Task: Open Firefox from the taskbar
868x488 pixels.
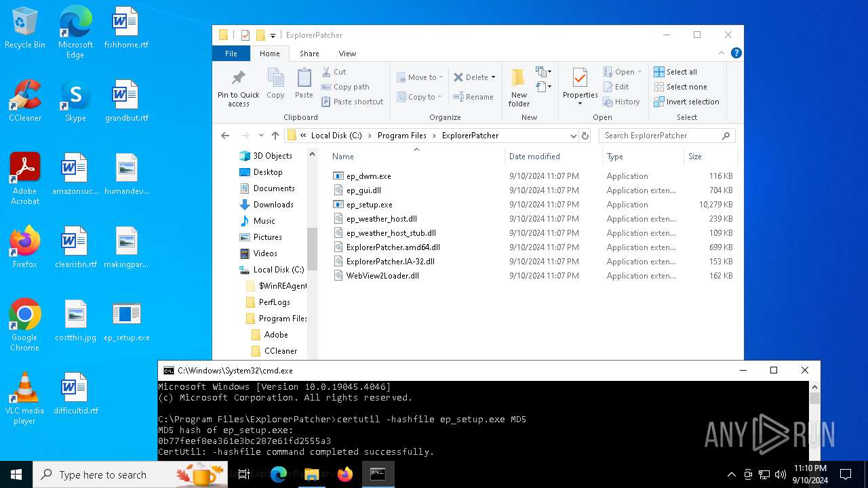Action: coord(345,474)
